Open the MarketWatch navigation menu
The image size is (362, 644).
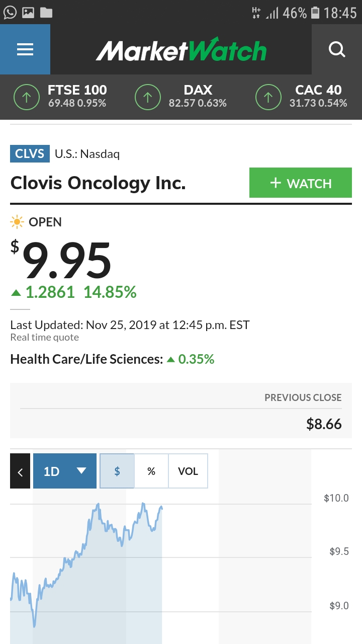tap(25, 49)
